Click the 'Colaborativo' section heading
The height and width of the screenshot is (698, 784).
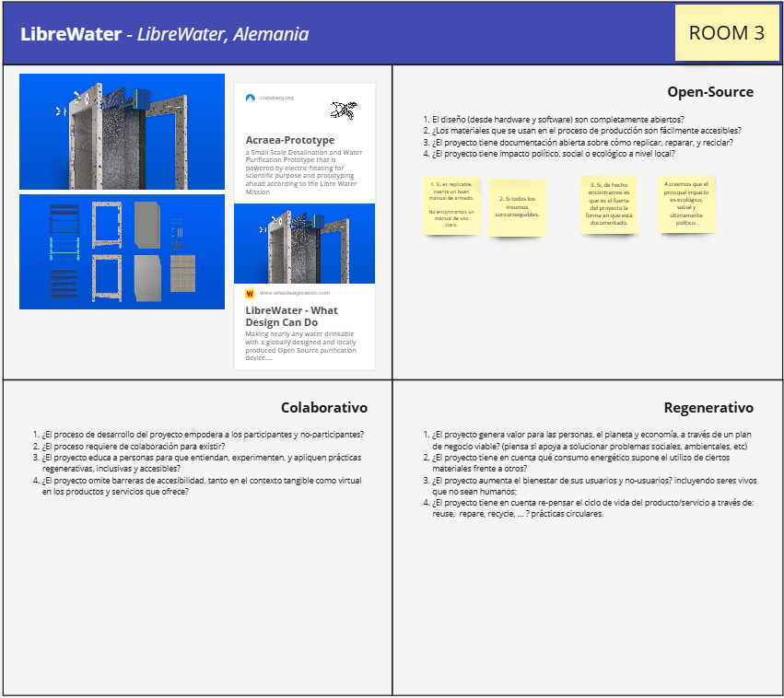[324, 408]
